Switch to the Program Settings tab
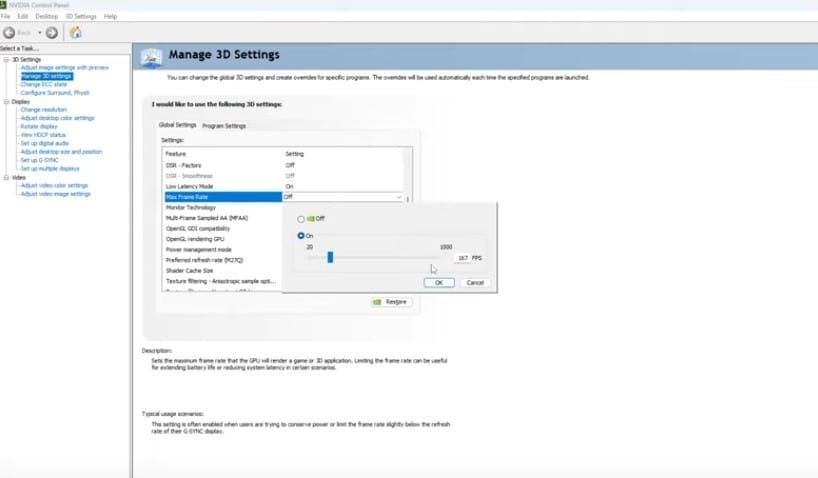This screenshot has height=478, width=818. [x=224, y=126]
